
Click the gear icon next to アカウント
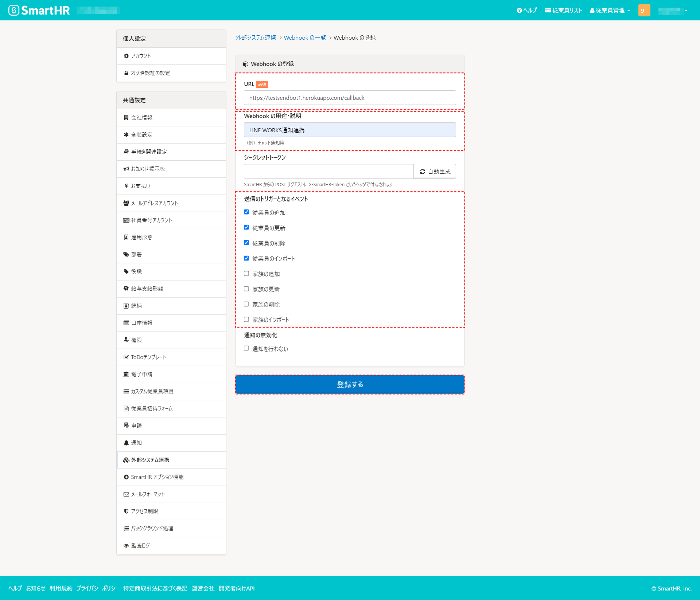coord(126,56)
